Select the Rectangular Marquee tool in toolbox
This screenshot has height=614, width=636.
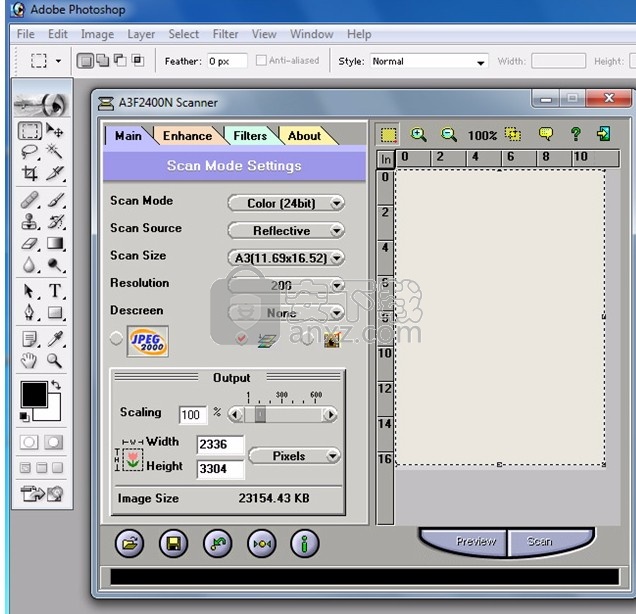30,131
